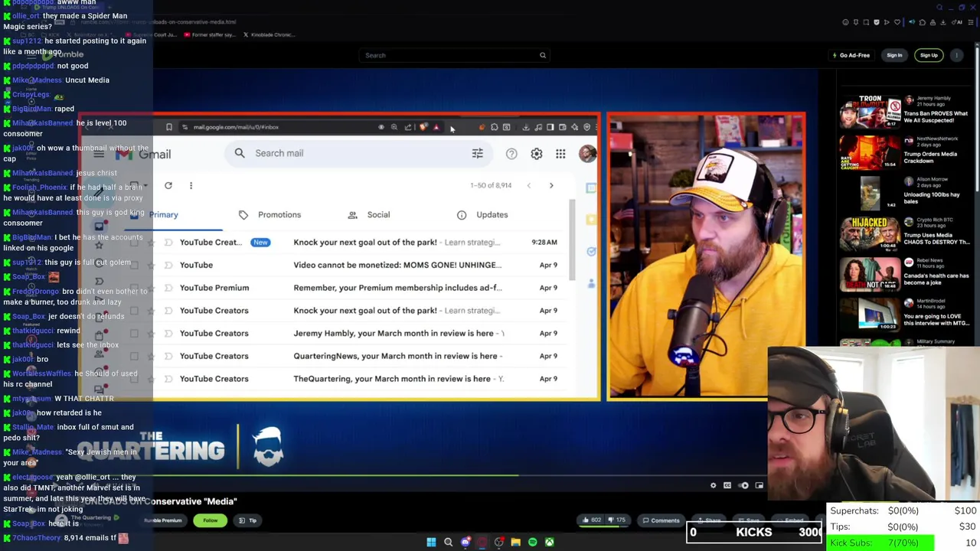Open 'Canada's health care has become a joke' video

(904, 275)
